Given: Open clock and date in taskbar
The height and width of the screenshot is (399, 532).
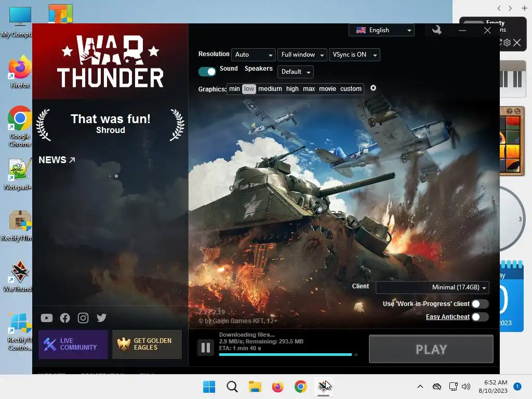Looking at the screenshot, I should 494,387.
